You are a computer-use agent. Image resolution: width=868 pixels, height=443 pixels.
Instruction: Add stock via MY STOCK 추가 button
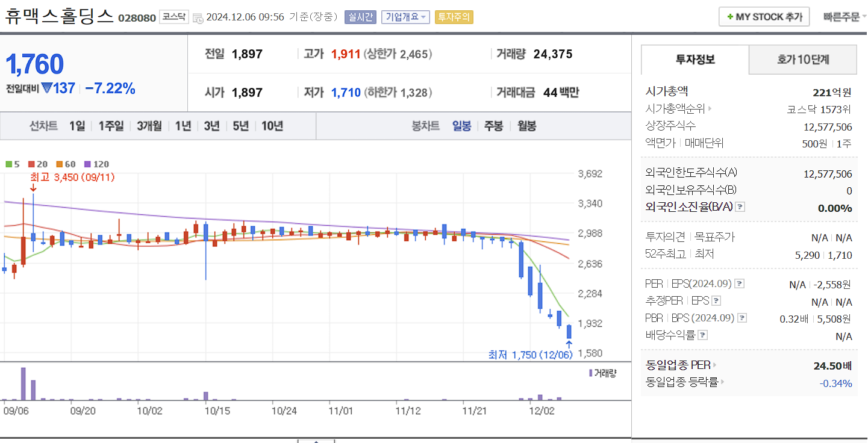[764, 17]
